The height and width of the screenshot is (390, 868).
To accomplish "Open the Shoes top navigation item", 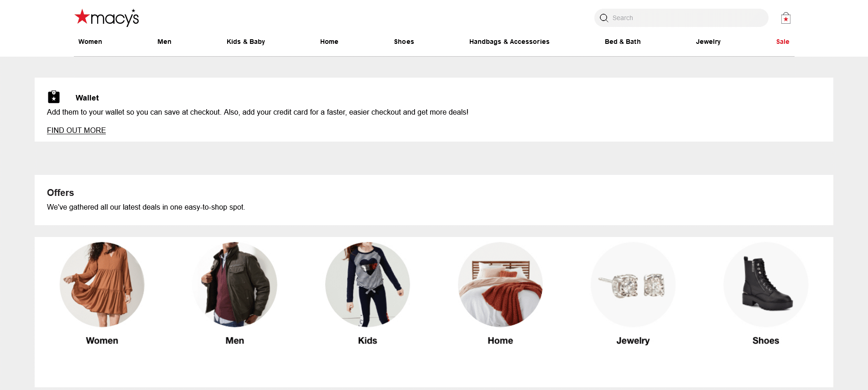I will point(404,42).
